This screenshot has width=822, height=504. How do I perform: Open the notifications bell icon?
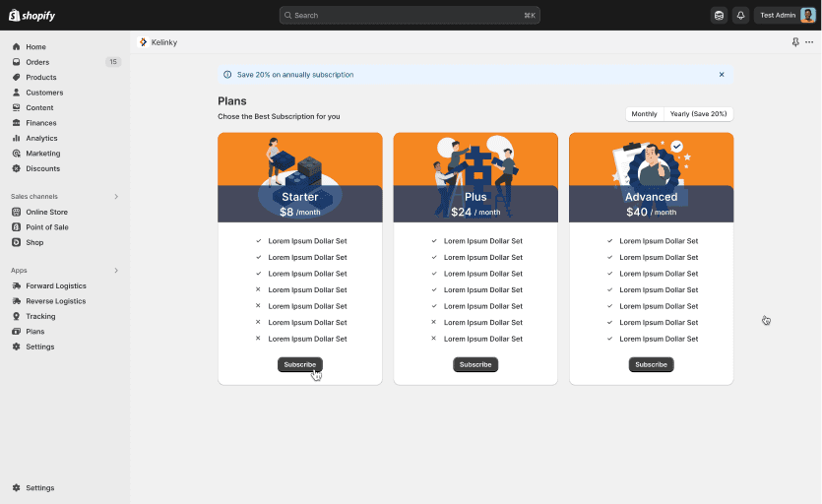tap(740, 15)
